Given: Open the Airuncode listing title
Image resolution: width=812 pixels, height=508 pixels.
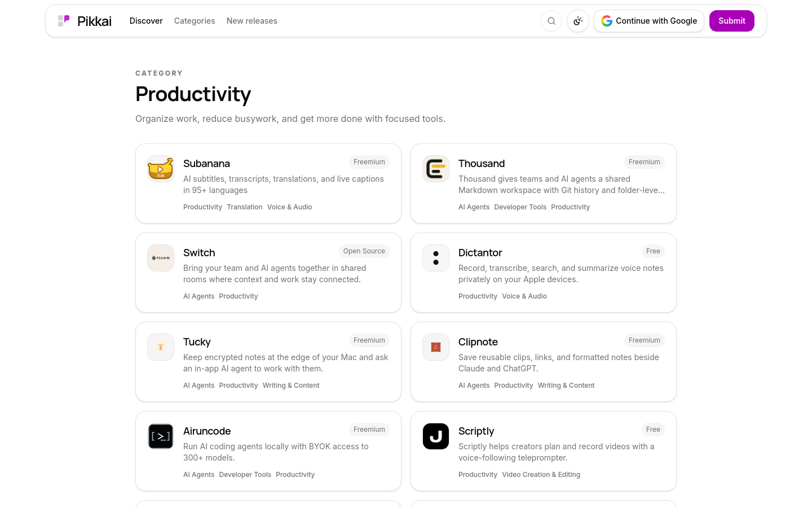Looking at the screenshot, I should pos(207,431).
